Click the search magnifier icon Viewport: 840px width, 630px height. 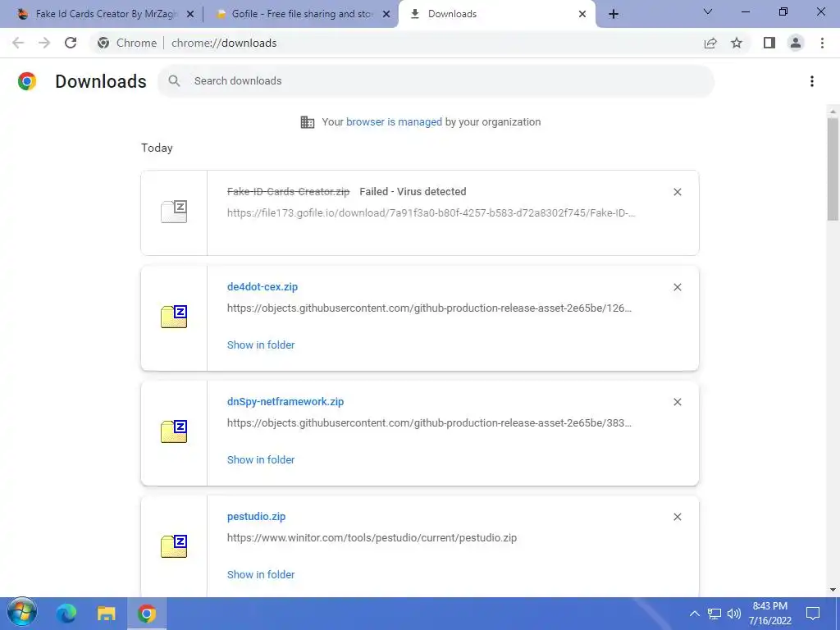[174, 81]
